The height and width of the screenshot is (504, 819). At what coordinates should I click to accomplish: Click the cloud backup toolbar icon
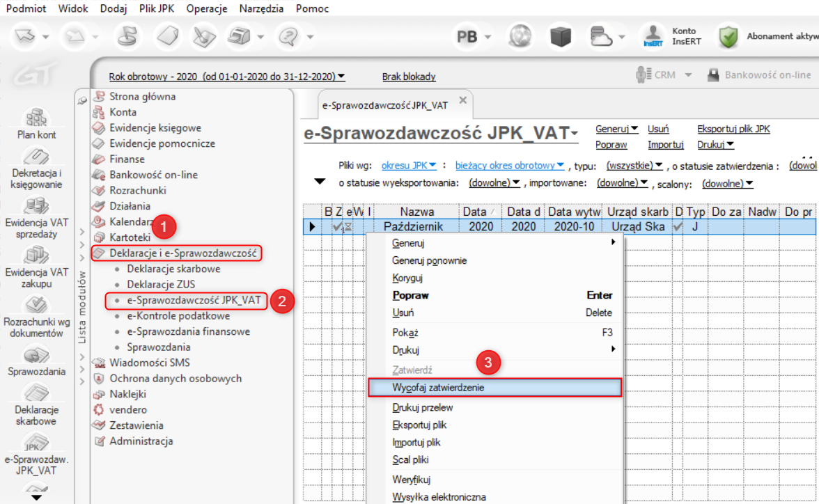pos(600,37)
